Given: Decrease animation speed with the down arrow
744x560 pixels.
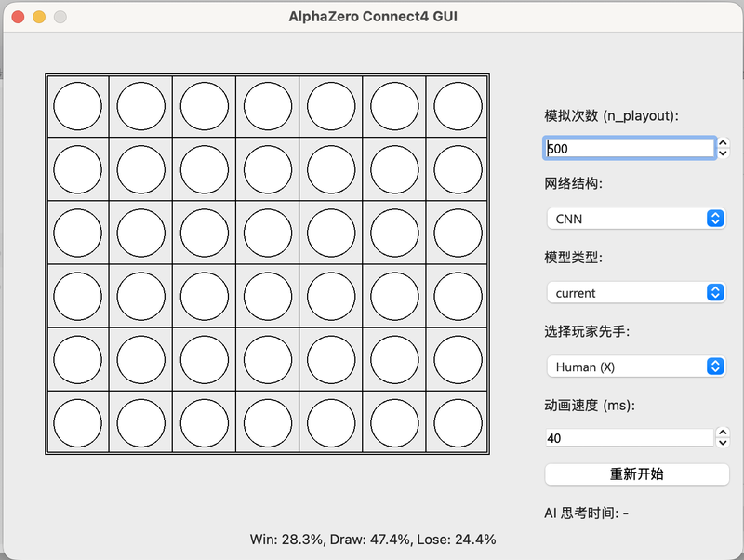Looking at the screenshot, I should 724,443.
